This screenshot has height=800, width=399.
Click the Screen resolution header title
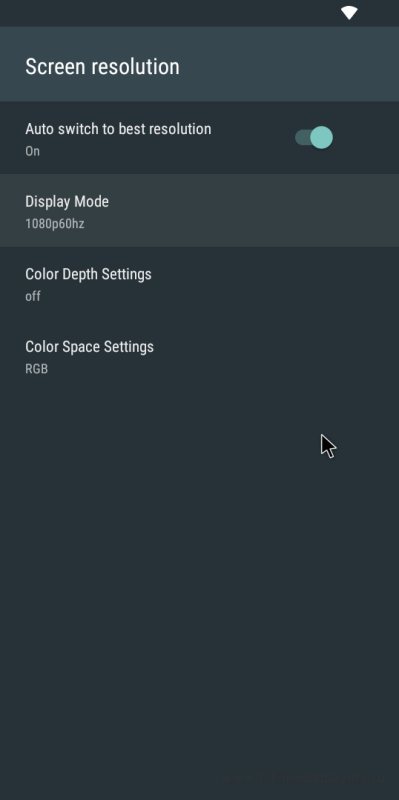tap(103, 67)
